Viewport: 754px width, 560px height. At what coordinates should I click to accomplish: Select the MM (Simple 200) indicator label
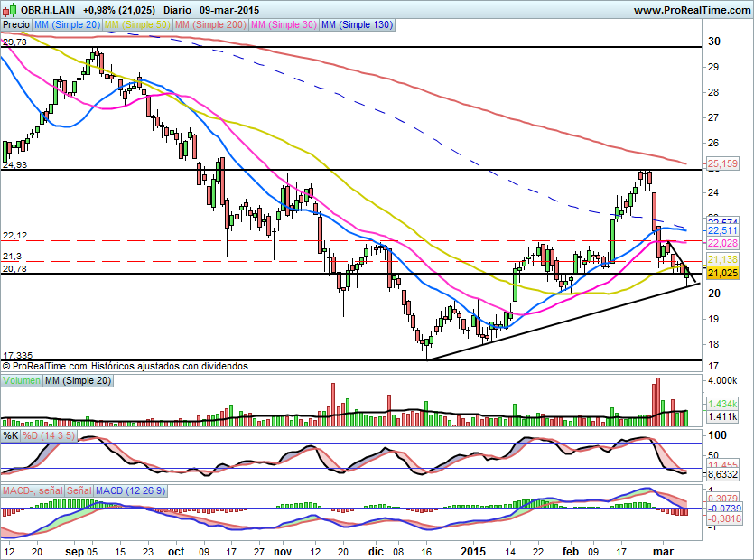[209, 25]
